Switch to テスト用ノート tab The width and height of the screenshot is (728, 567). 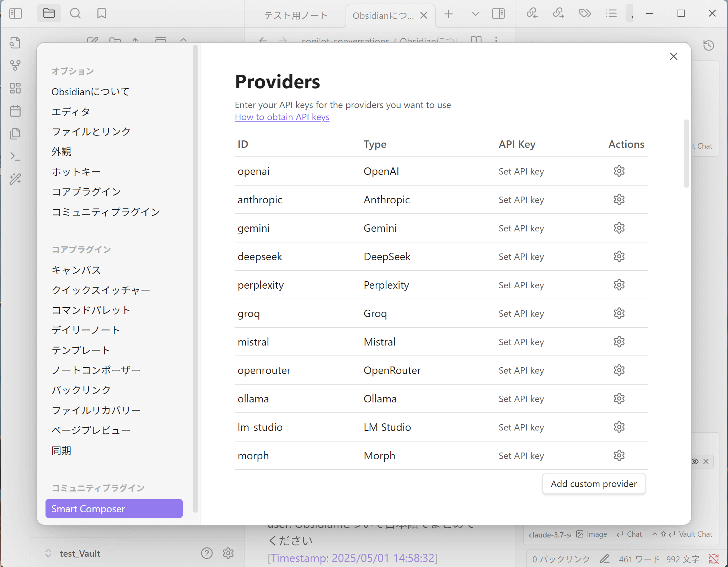click(295, 15)
